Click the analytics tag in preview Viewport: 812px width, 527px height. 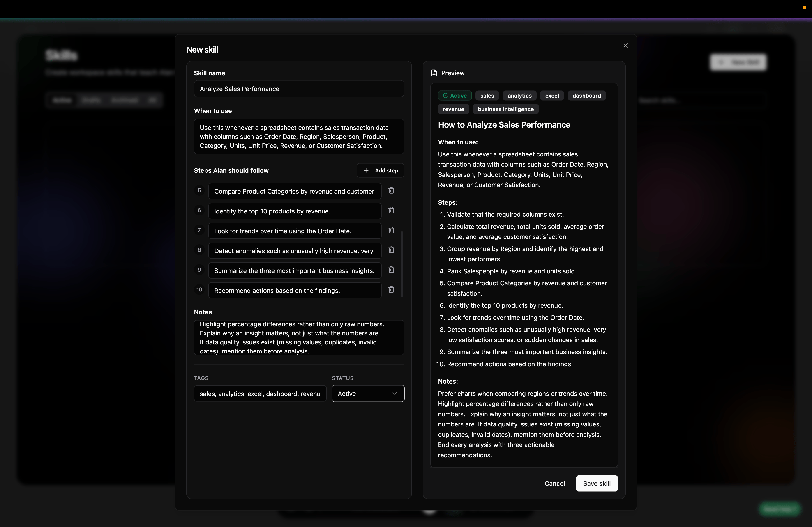point(519,95)
